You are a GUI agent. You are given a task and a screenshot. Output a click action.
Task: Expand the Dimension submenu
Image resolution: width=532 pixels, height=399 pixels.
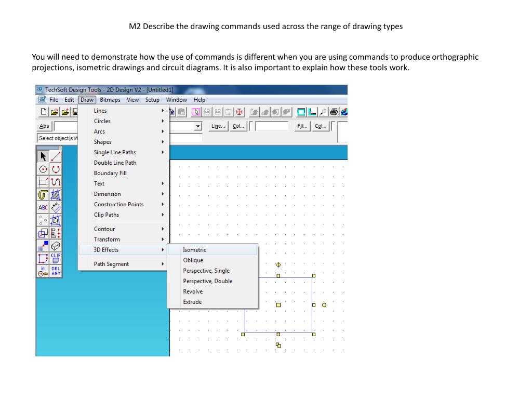124,194
